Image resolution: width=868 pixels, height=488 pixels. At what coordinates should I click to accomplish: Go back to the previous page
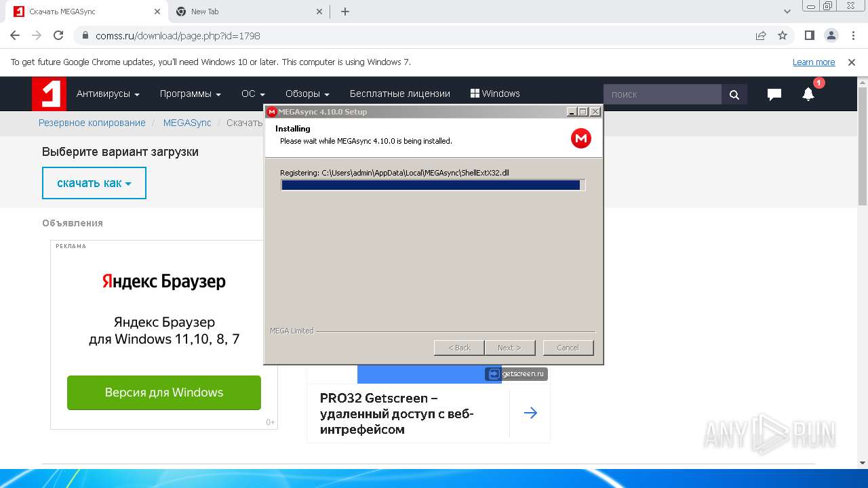[15, 35]
